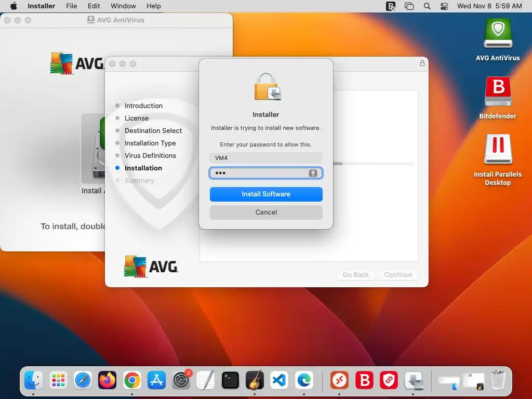The width and height of the screenshot is (532, 399).
Task: Open the Installer menu
Action: 41,6
